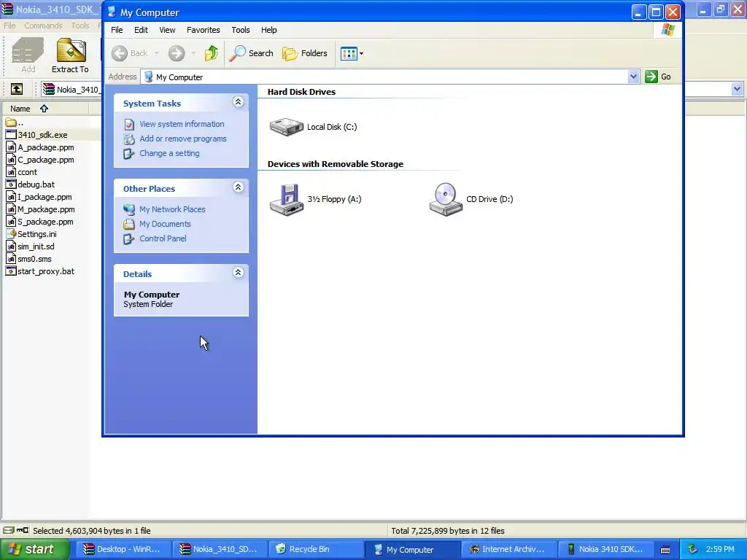
Task: Select A_package.ppm in WinRAR list
Action: 40,147
